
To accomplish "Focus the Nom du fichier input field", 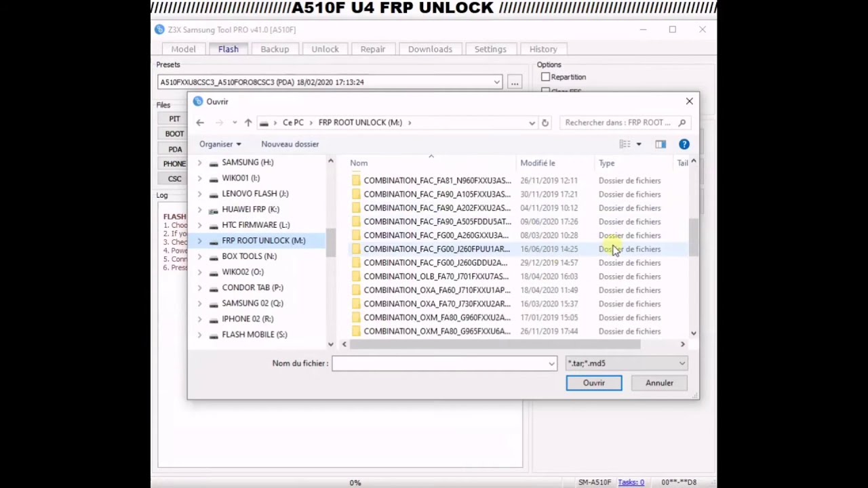I will [440, 363].
